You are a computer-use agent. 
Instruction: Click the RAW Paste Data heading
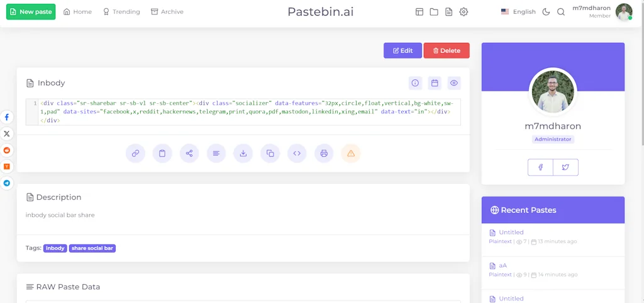[x=68, y=287]
